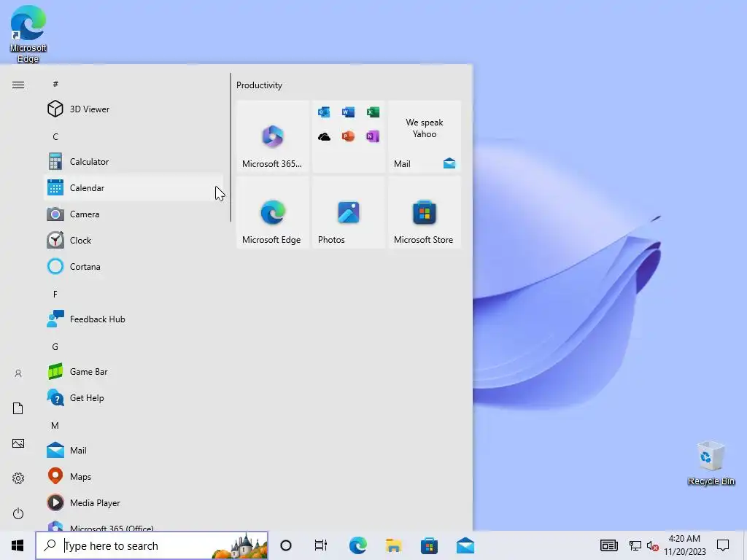This screenshot has height=560, width=747.
Task: Launch Game Bar
Action: 133,371
